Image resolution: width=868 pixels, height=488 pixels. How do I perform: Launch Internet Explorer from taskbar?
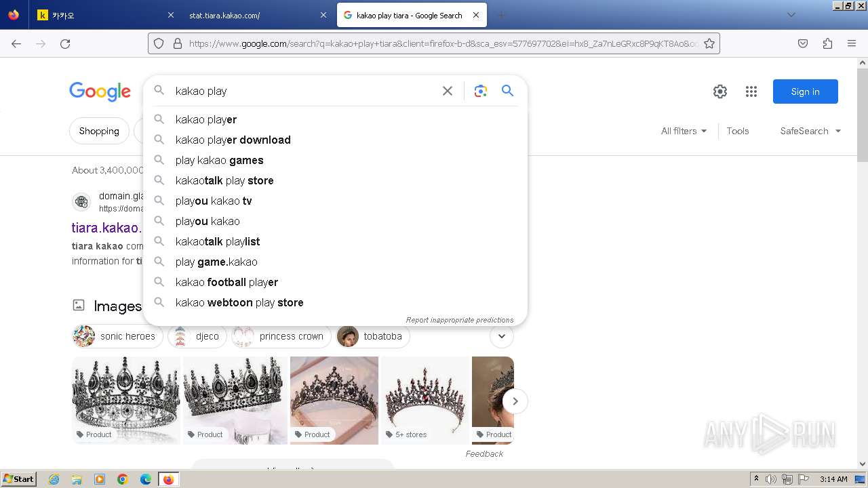pyautogui.click(x=54, y=479)
